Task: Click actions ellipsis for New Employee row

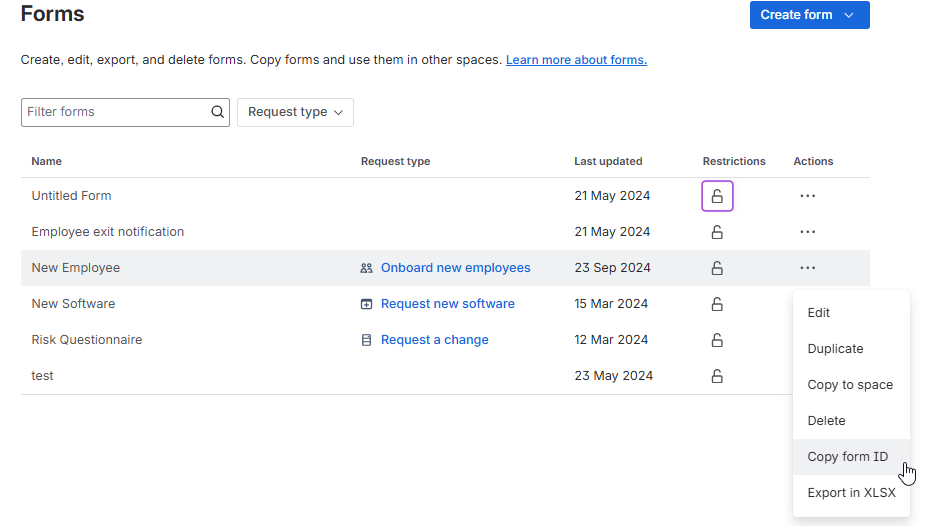Action: point(808,268)
